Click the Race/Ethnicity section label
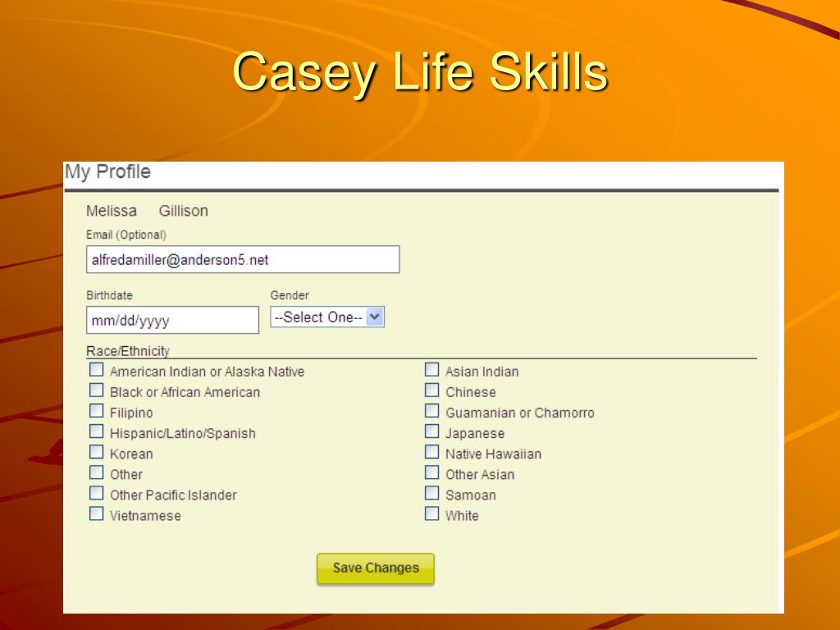The image size is (840, 630). 128,351
